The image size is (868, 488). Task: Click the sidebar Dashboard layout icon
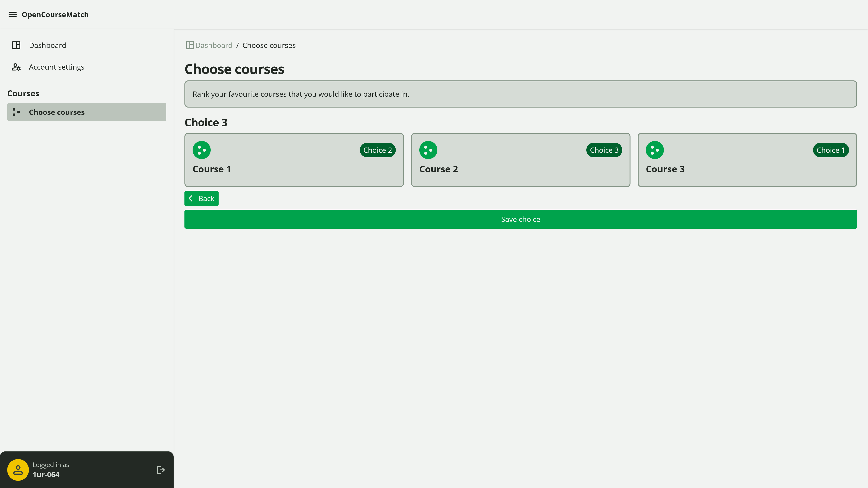tap(16, 45)
